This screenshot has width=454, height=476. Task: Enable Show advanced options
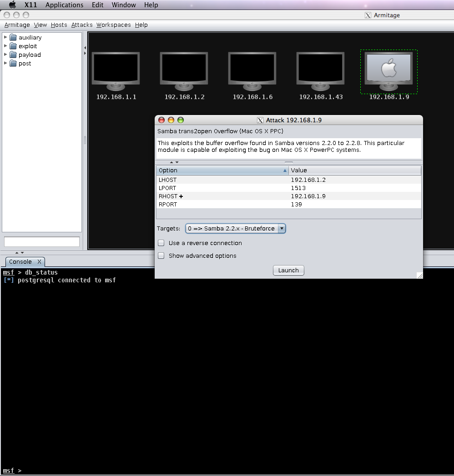161,256
